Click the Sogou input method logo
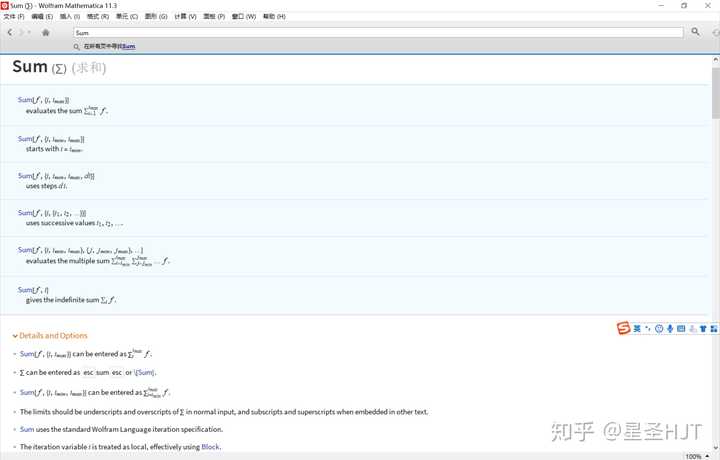The image size is (720, 460). [x=623, y=328]
